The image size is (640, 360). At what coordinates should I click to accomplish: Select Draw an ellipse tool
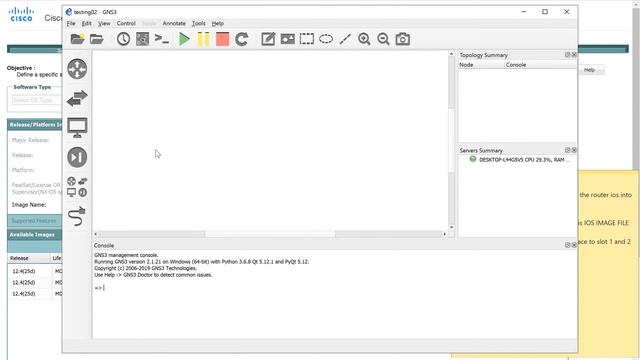pos(326,39)
